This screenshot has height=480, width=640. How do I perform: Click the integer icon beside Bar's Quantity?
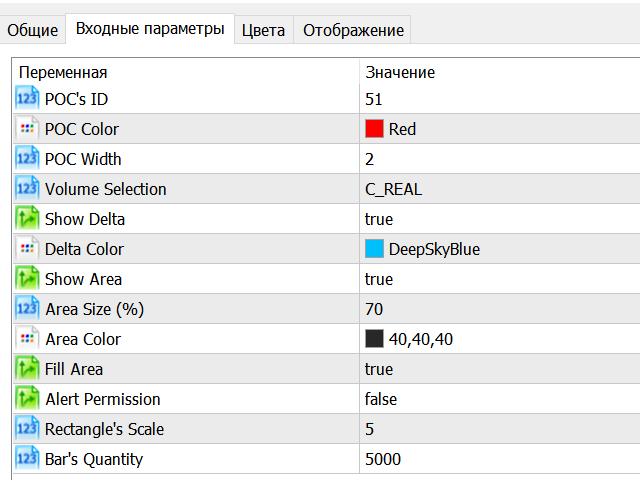click(27, 458)
